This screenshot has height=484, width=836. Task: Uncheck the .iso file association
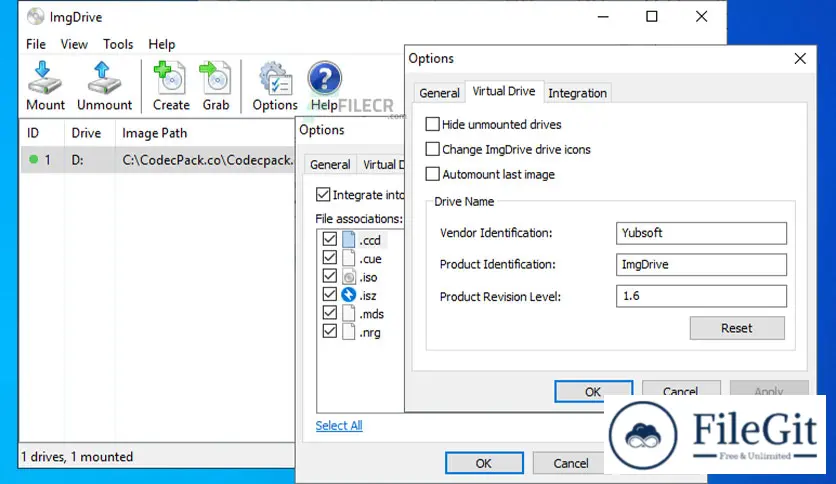click(329, 277)
